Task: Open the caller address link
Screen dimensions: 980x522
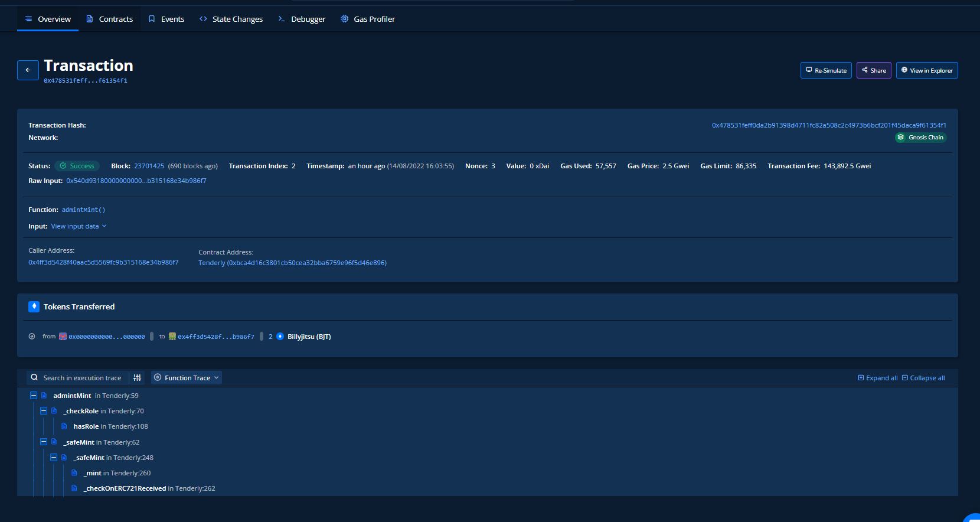Action: [103, 262]
